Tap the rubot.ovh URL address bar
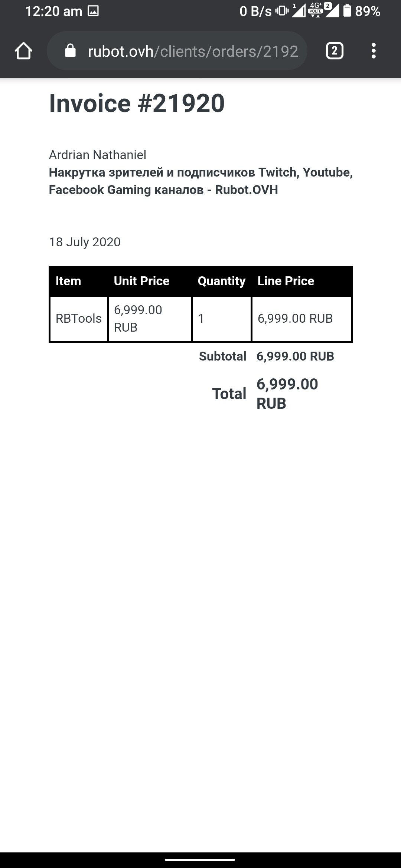 193,51
